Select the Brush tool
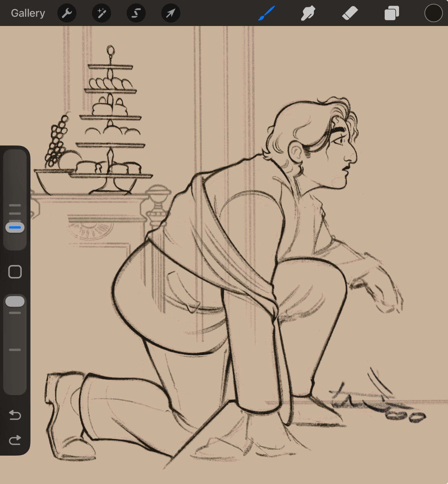Image resolution: width=448 pixels, height=484 pixels. [266, 13]
